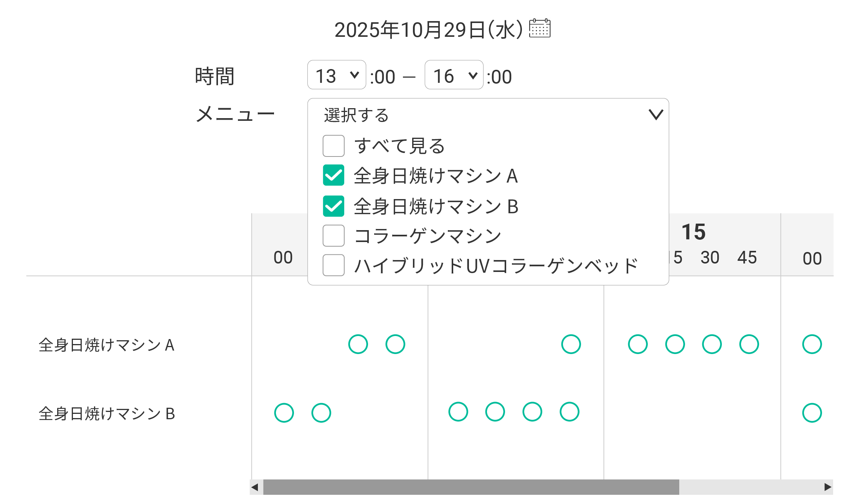The image size is (860, 504).
Task: Open the end hour dropdown showing 16
Action: tap(454, 75)
